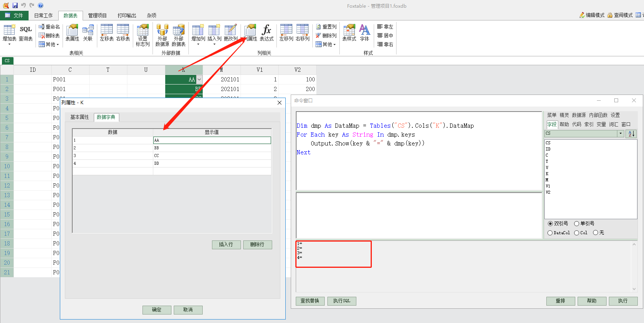Open 外部数据源 external data source
Image resolution: width=644 pixels, height=323 pixels.
point(162,36)
